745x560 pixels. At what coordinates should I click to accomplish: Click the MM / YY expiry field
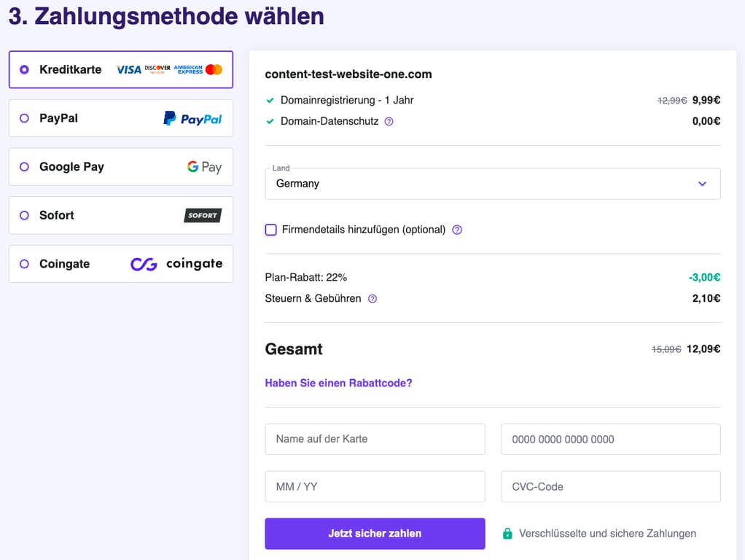375,486
